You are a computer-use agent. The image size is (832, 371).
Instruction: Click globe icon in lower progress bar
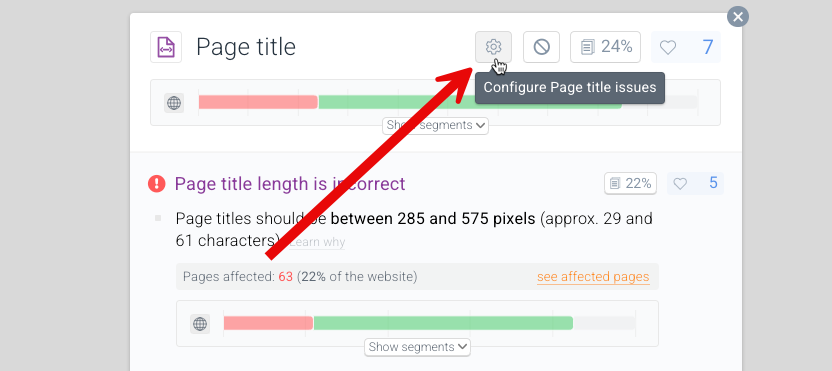200,324
